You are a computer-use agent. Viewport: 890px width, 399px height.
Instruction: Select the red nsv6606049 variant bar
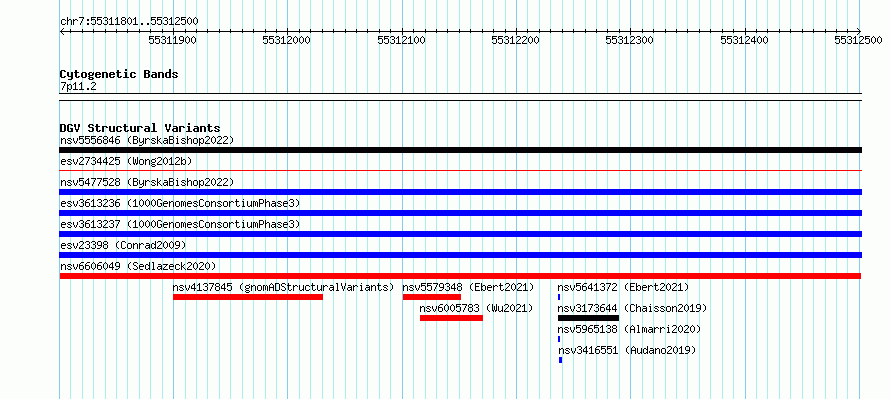pos(460,276)
